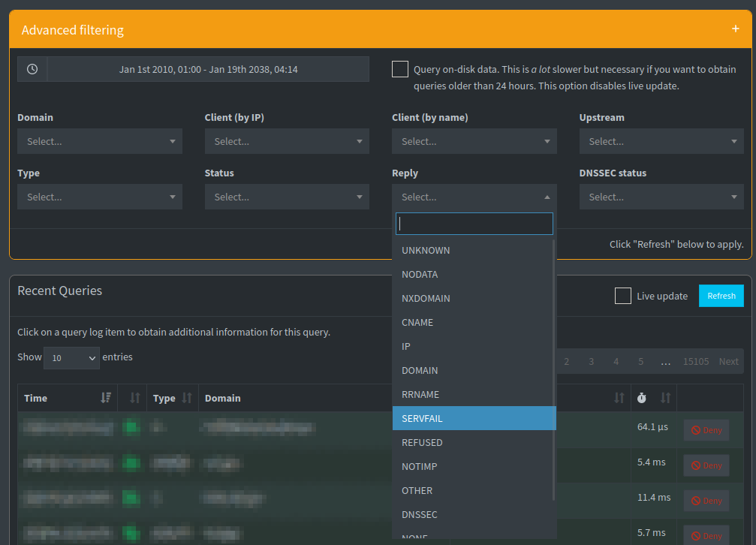The height and width of the screenshot is (545, 756).
Task: Click the plus icon on Advanced filtering header
Action: (x=735, y=29)
